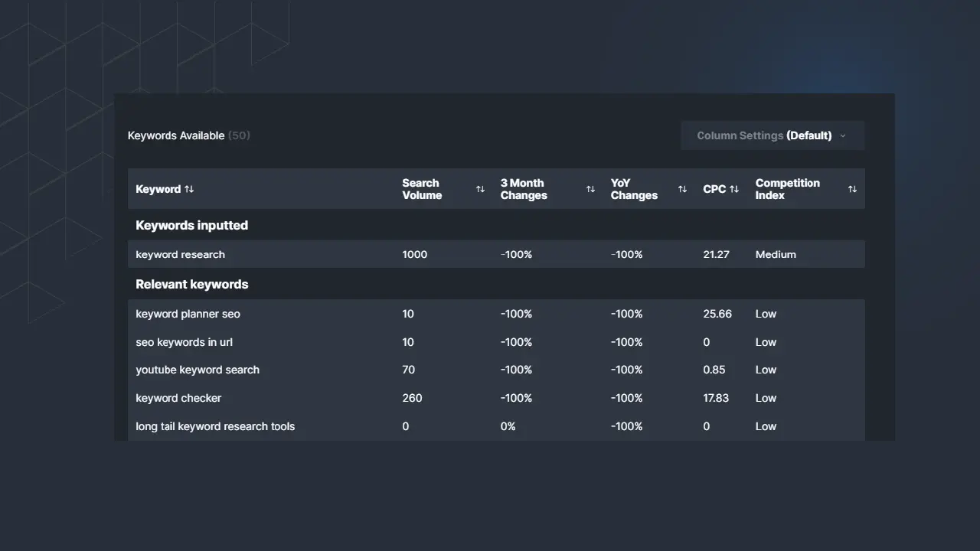Click CPC value 17.83
Screen dimensions: 980x551
pyautogui.click(x=716, y=398)
